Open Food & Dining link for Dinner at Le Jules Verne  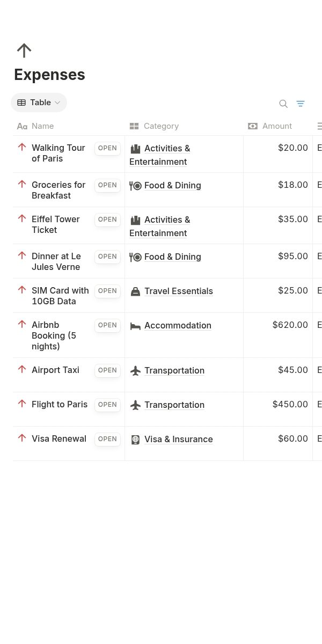pos(173,257)
